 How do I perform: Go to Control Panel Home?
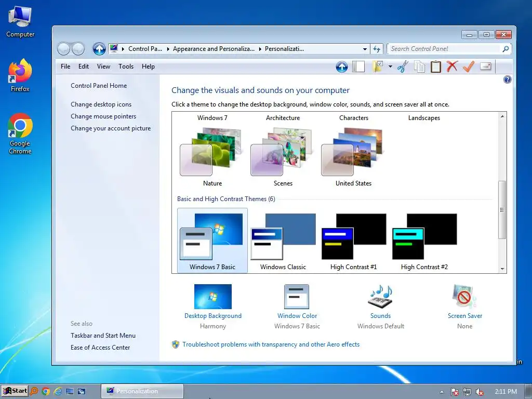pyautogui.click(x=99, y=86)
